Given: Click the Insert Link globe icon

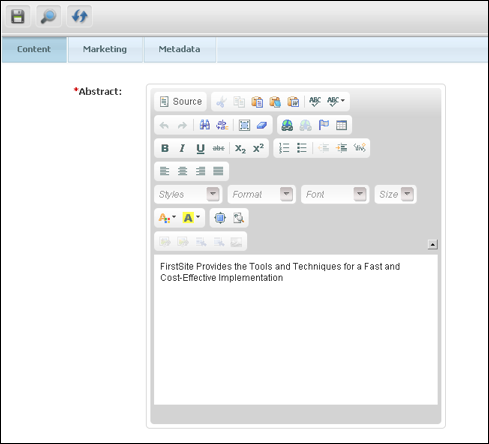Looking at the screenshot, I should coord(287,125).
